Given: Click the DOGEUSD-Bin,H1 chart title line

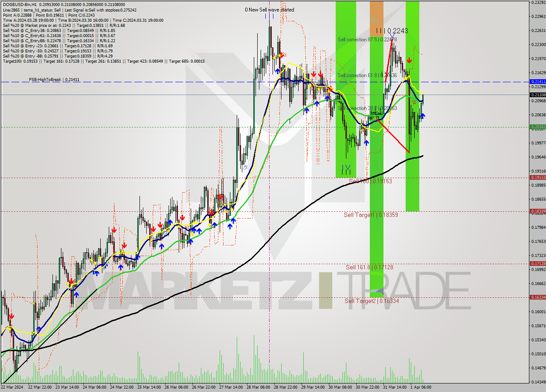Looking at the screenshot, I should pos(64,4).
